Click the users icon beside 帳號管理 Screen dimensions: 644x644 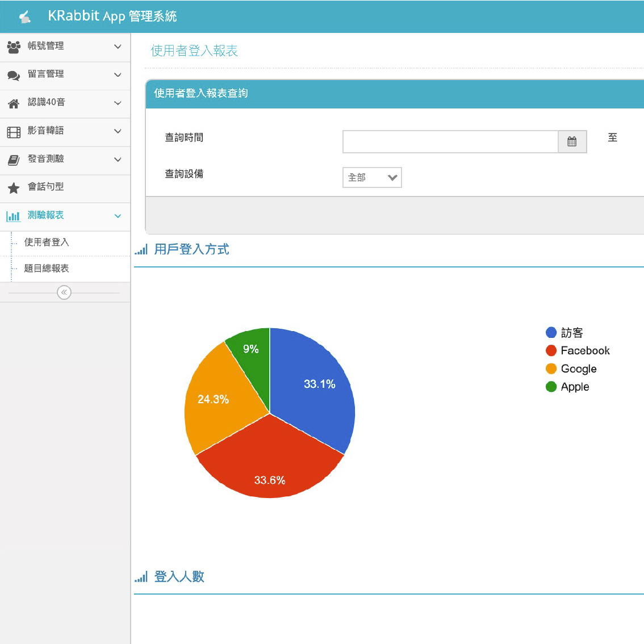[x=14, y=47]
